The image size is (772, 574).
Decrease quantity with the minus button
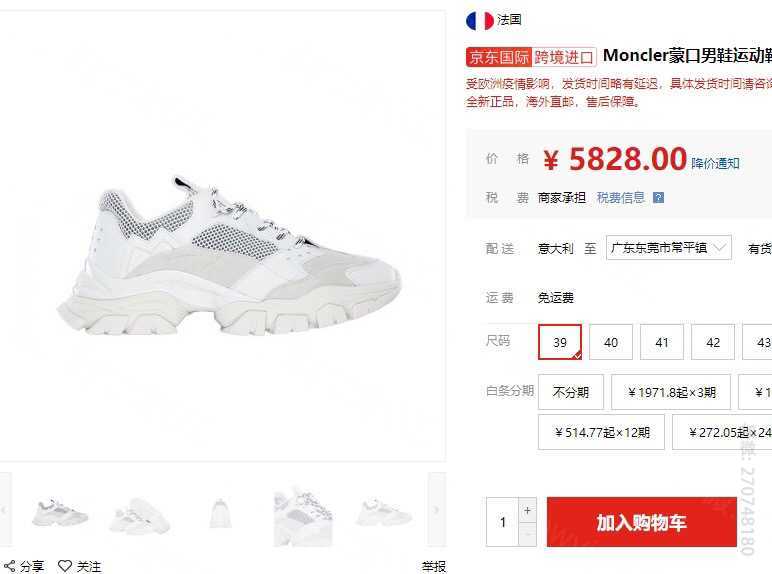(x=527, y=534)
